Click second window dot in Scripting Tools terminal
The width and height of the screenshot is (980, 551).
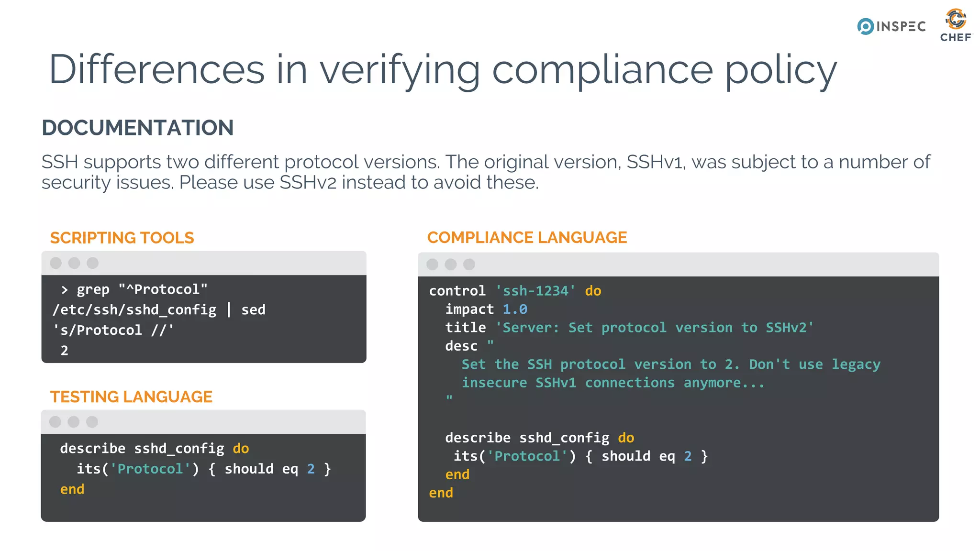(x=74, y=263)
